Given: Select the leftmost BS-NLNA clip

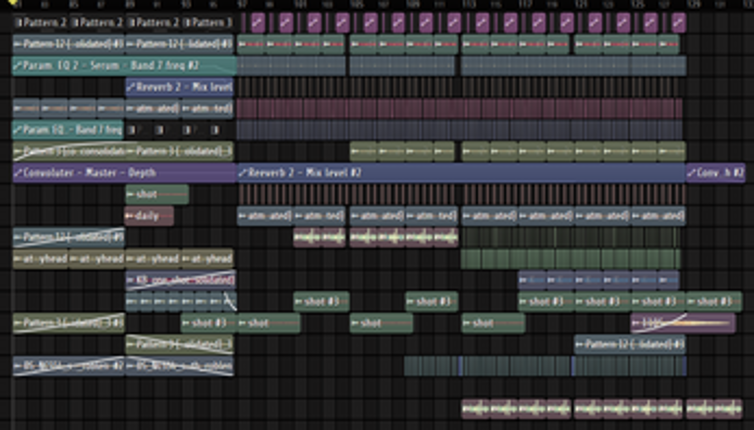Looking at the screenshot, I should (68, 367).
